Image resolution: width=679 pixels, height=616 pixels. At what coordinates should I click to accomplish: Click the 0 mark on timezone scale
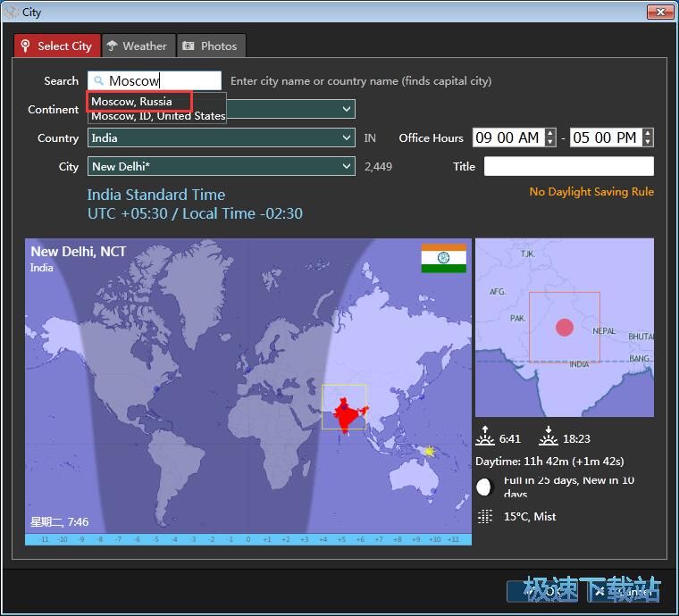[x=248, y=539]
